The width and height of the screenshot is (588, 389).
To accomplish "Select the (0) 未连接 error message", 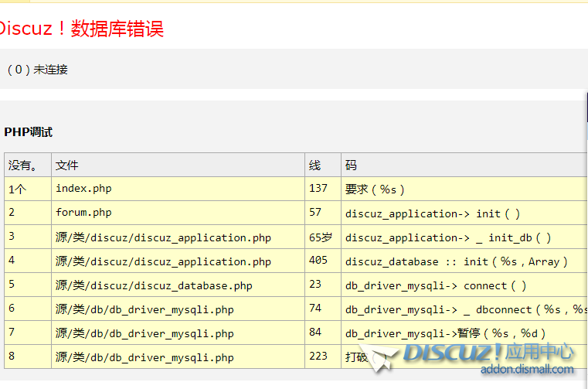I will point(37,70).
